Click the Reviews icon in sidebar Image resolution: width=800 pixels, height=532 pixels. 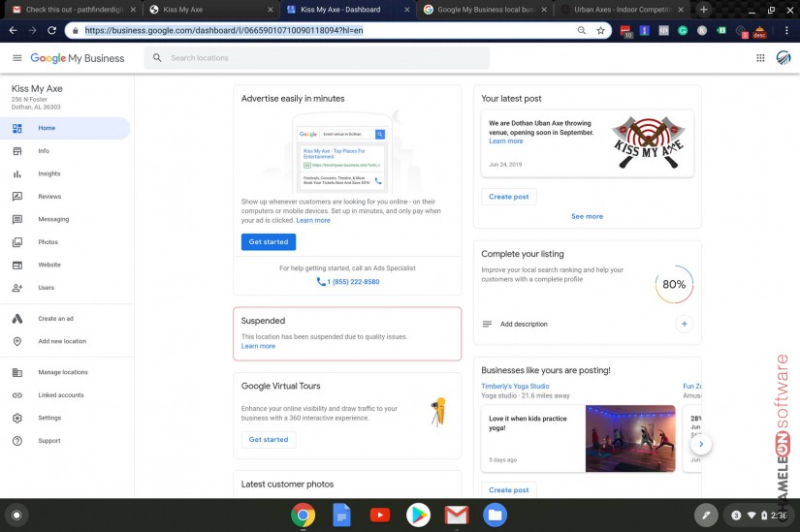click(x=17, y=197)
